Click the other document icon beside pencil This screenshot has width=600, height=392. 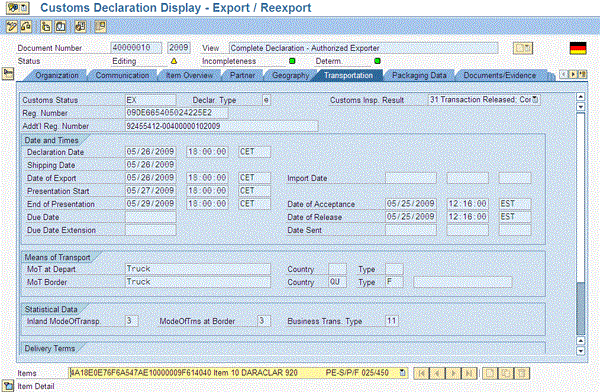(26, 26)
